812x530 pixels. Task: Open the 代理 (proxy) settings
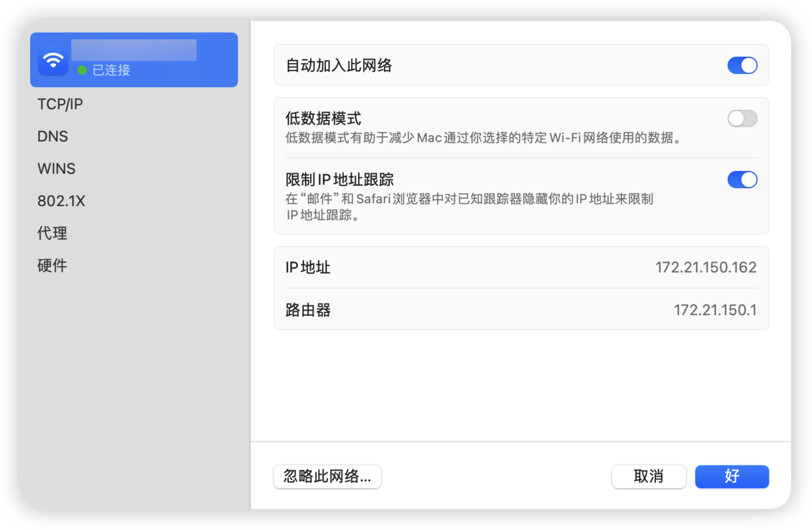[x=53, y=233]
